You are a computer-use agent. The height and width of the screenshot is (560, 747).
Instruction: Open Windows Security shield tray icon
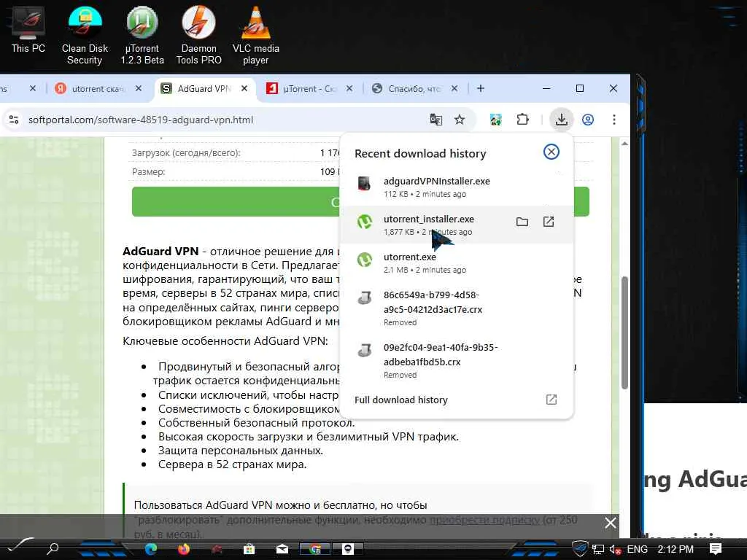coord(580,548)
